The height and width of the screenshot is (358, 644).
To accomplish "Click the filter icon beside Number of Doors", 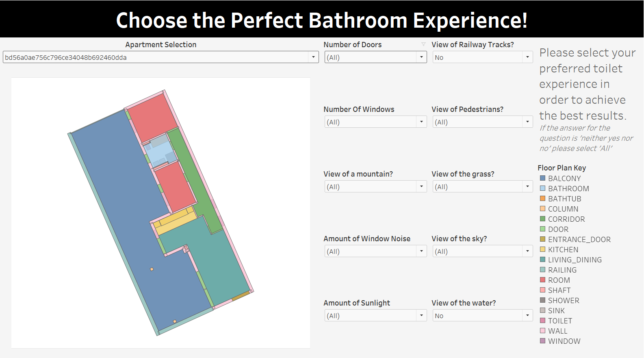I will 423,44.
